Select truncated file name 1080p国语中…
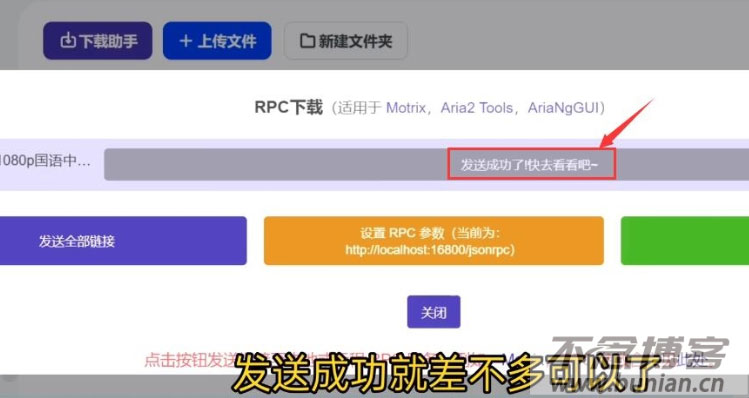Image resolution: width=749 pixels, height=398 pixels. (45, 161)
